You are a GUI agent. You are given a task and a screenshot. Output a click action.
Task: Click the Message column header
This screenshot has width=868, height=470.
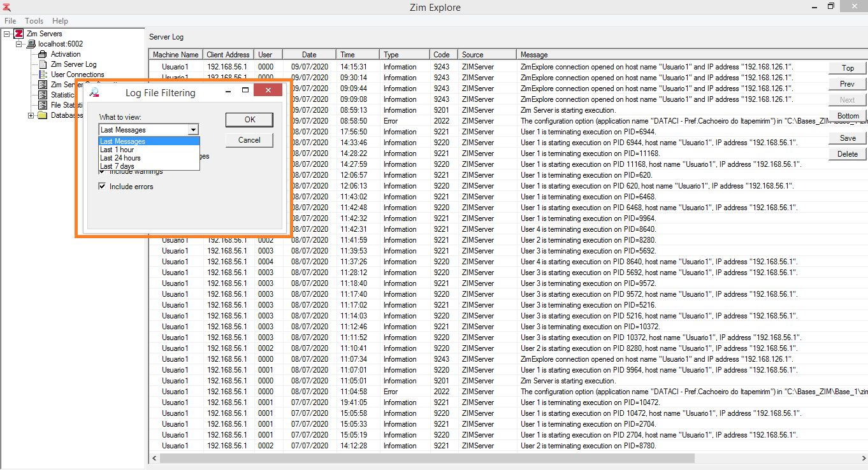tap(691, 55)
